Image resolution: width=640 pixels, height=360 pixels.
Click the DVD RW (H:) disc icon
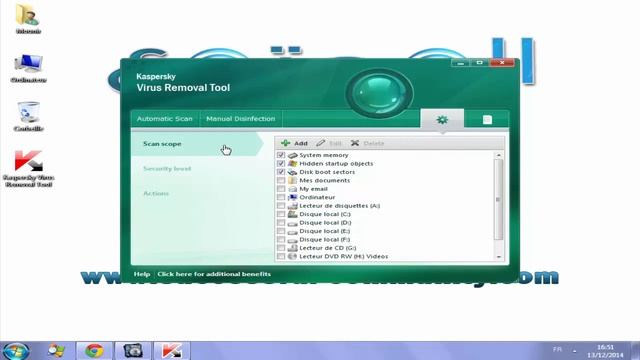292,256
